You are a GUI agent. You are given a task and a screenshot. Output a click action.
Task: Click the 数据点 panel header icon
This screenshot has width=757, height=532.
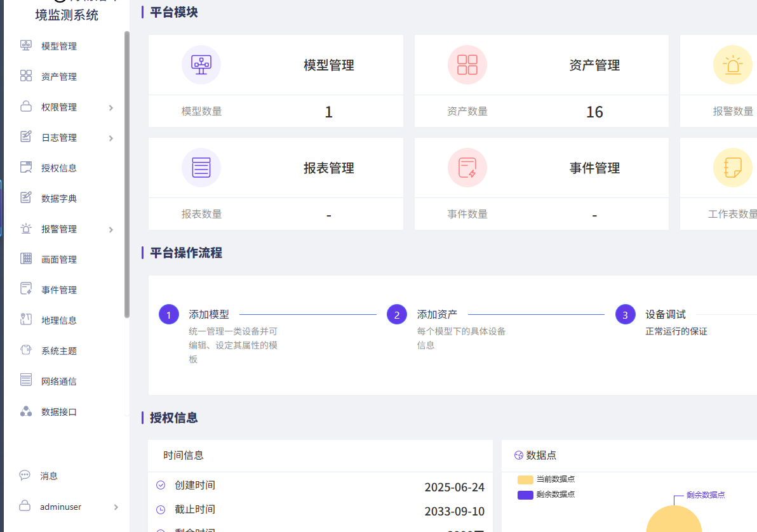tap(519, 455)
